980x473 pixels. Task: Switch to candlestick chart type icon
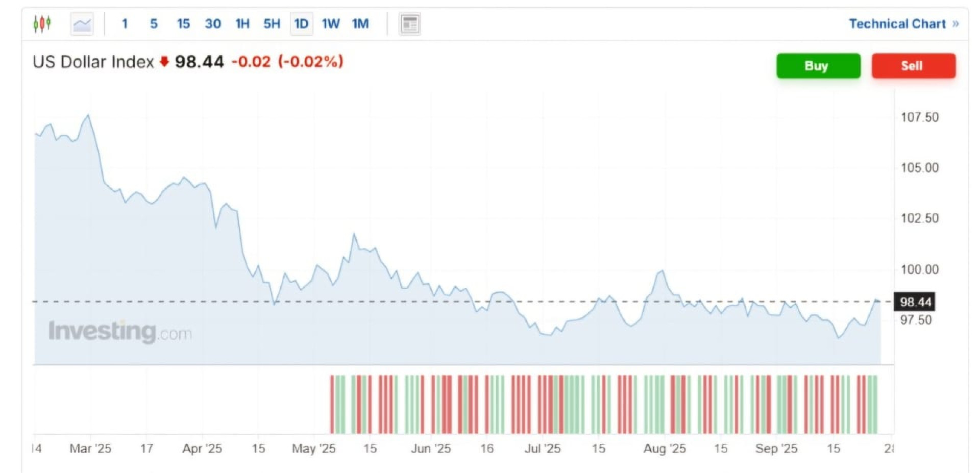(42, 23)
